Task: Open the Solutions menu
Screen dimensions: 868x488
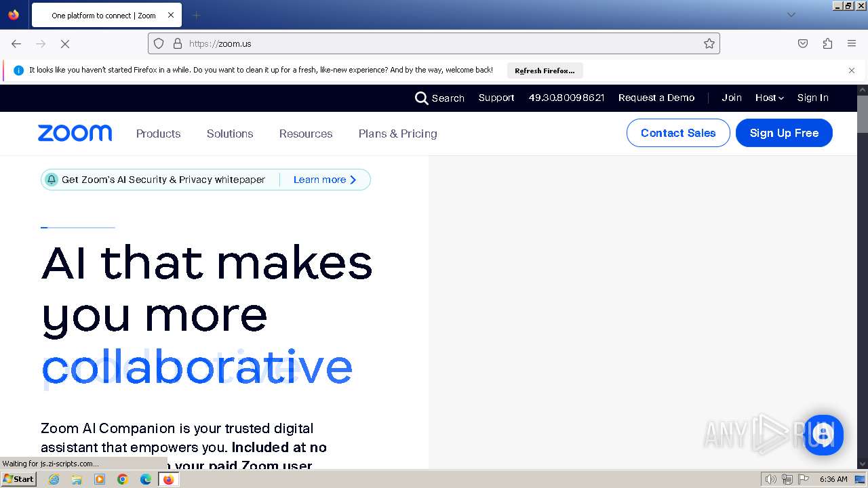Action: [x=230, y=134]
